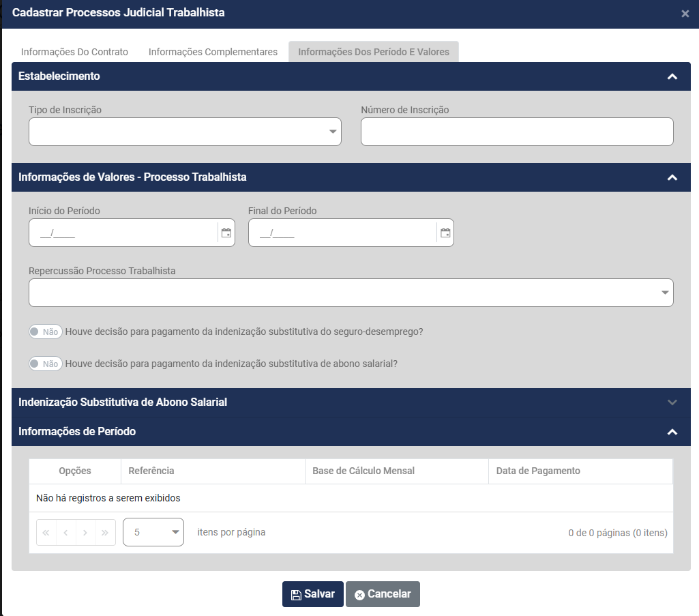This screenshot has height=616, width=699.
Task: Click the Salvar button
Action: [x=313, y=594]
